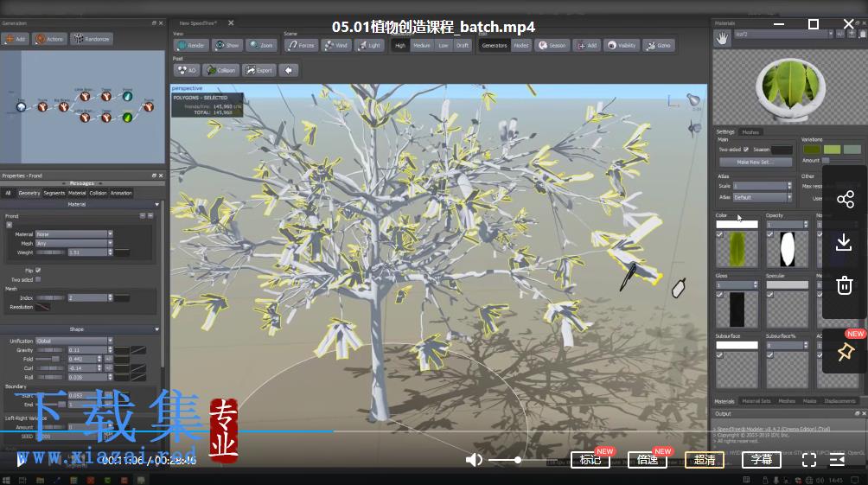Click the download icon in the video player
This screenshot has width=868, height=485.
pyautogui.click(x=844, y=242)
